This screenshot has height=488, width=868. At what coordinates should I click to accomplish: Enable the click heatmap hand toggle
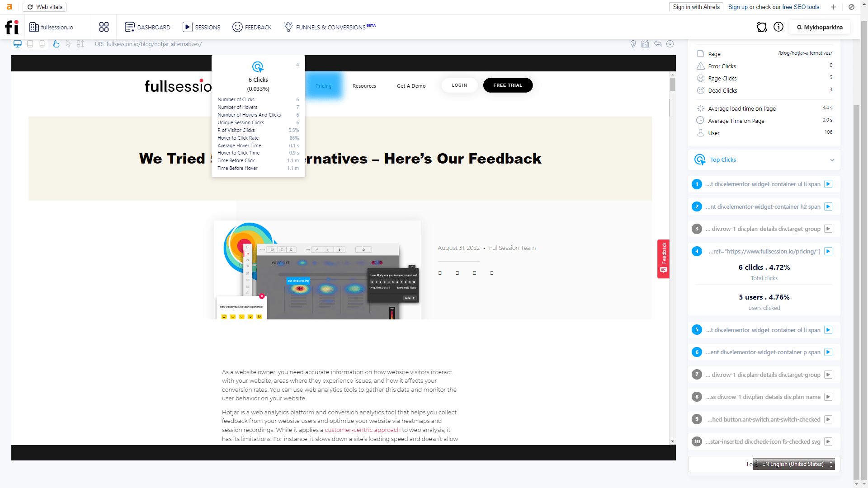[56, 44]
